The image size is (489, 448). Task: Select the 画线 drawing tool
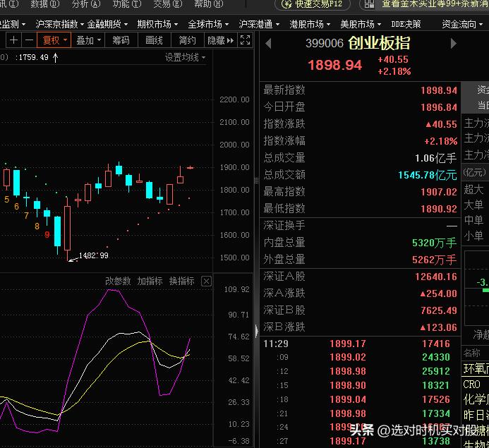pyautogui.click(x=154, y=40)
